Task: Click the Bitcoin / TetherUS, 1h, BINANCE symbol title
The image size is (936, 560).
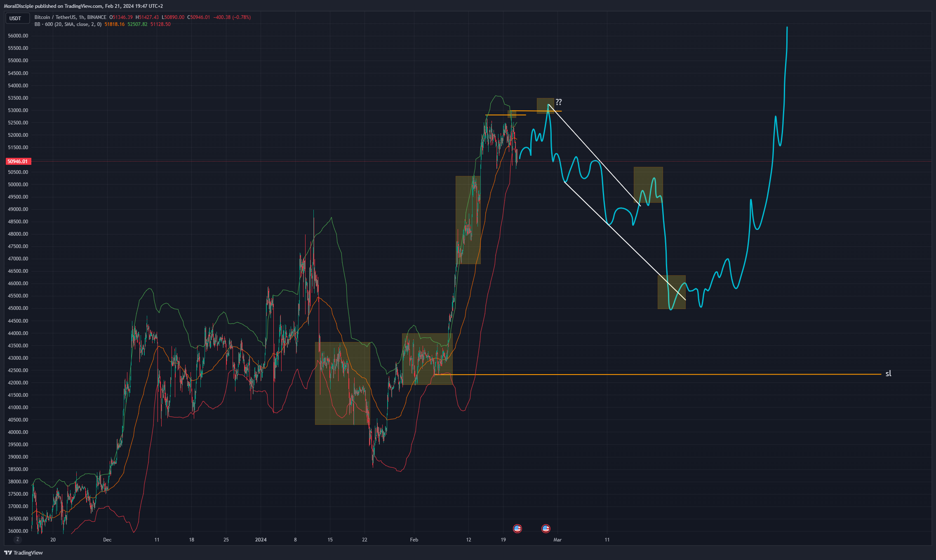Action: click(x=71, y=17)
